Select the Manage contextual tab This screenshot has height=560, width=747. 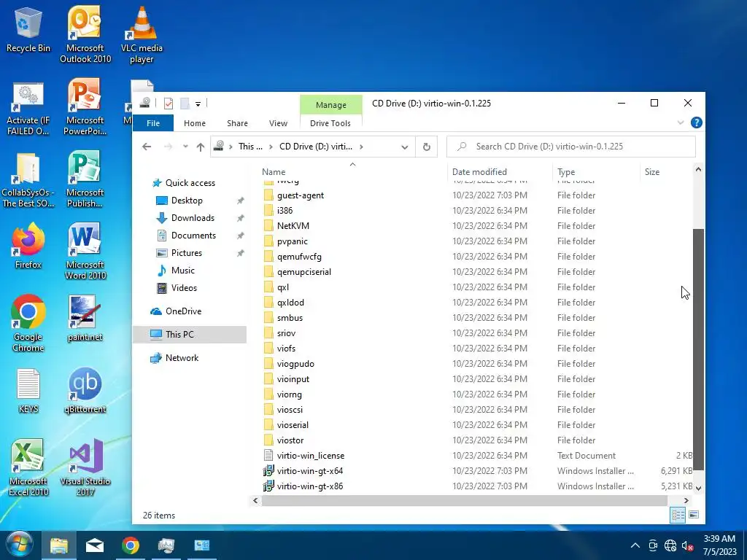coord(331,105)
